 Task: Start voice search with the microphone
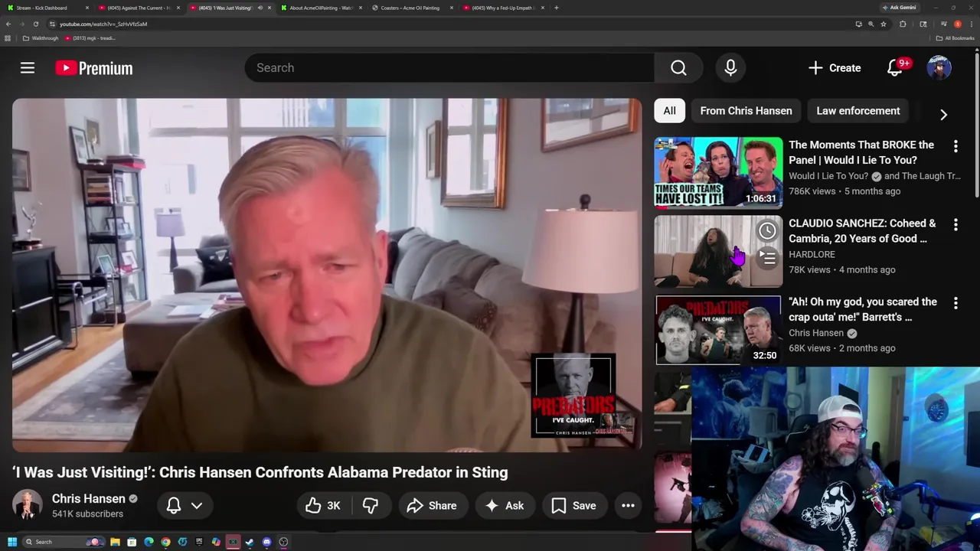pyautogui.click(x=730, y=68)
